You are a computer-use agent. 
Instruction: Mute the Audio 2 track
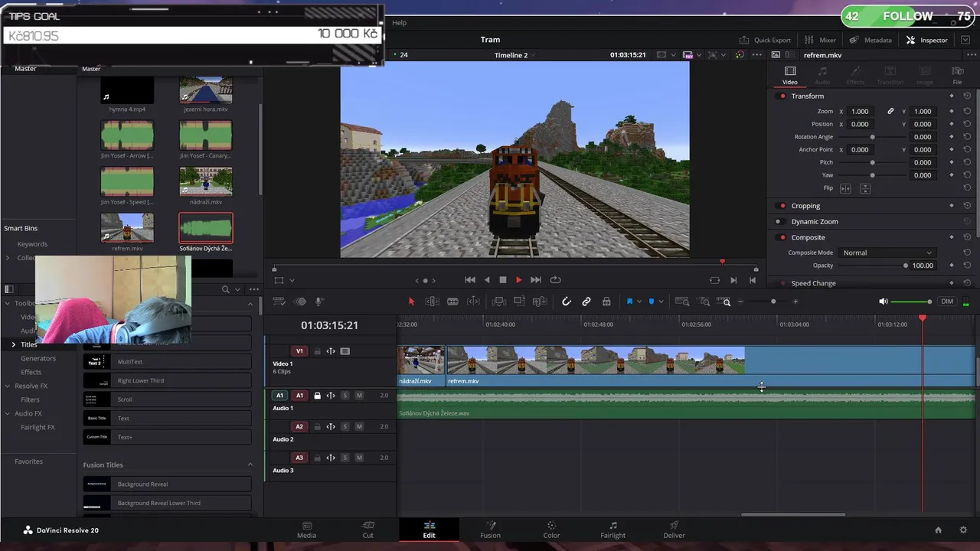[359, 427]
